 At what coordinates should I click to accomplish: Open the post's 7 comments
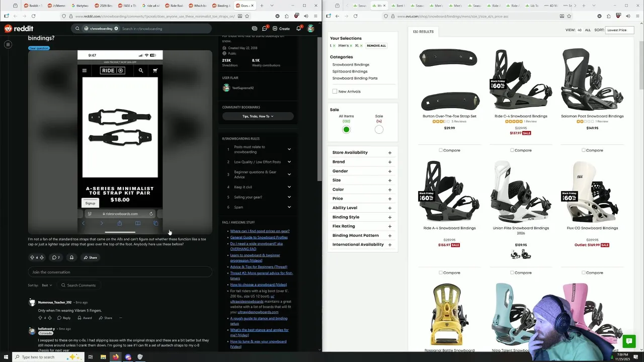point(56,257)
